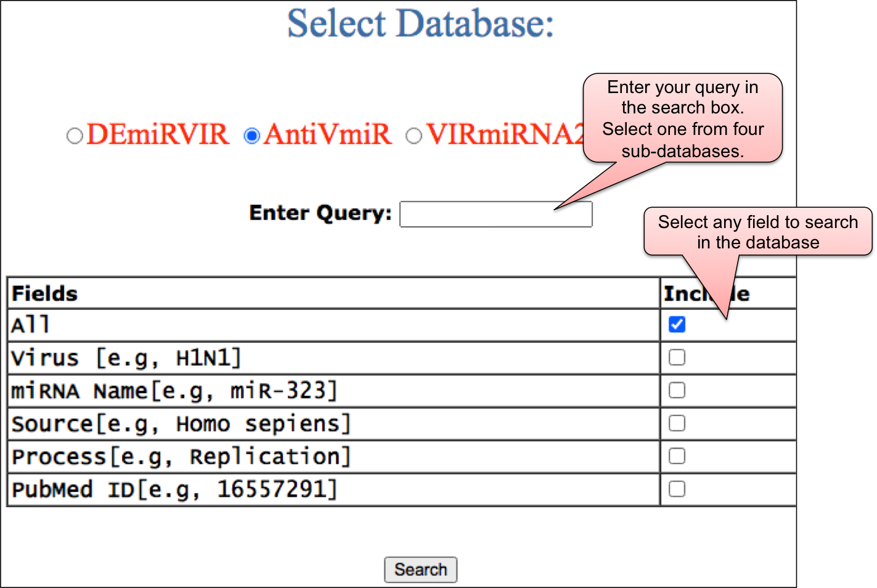
Task: Click the Select Database heading
Action: (x=420, y=23)
